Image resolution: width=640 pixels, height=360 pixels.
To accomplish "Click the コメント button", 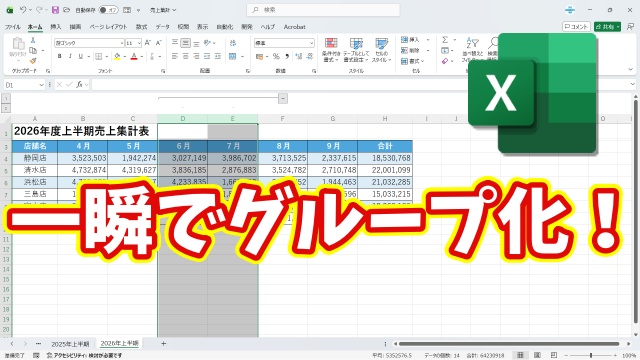I will click(576, 27).
